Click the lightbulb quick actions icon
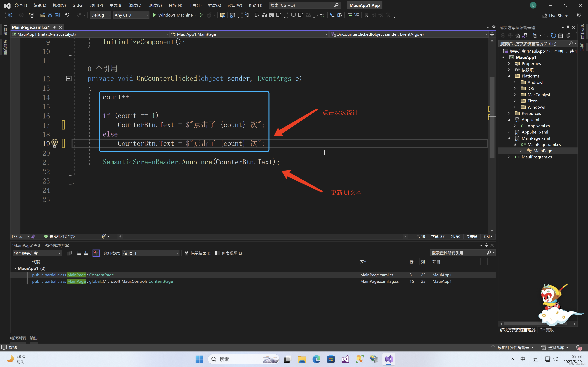This screenshot has height=367, width=588. 55,143
